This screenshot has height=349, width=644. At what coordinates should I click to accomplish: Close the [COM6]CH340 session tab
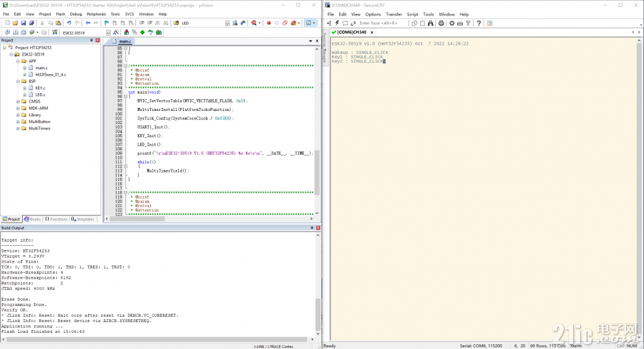(x=372, y=32)
